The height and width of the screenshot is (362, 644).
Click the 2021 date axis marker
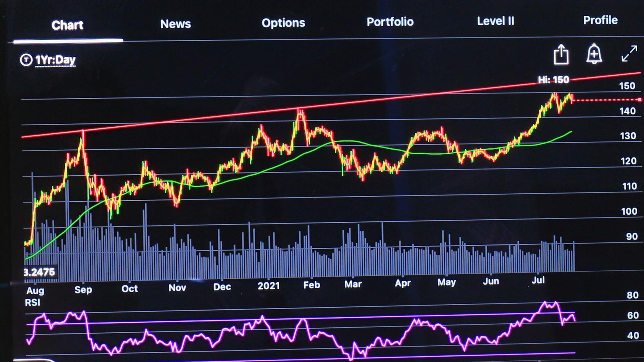click(x=268, y=285)
